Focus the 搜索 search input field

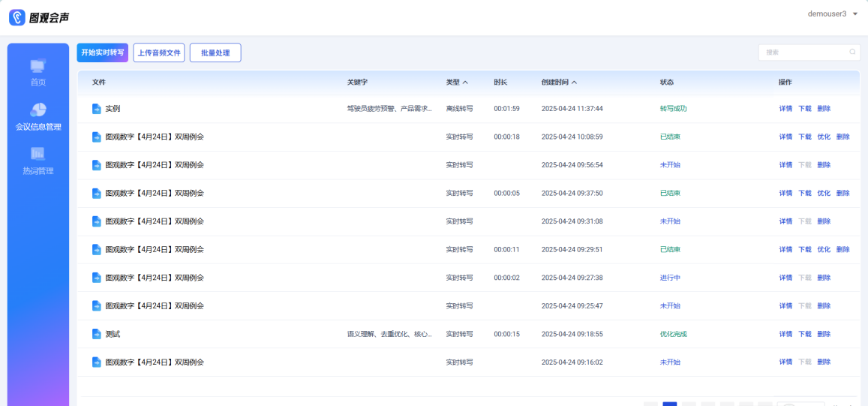[x=804, y=53]
